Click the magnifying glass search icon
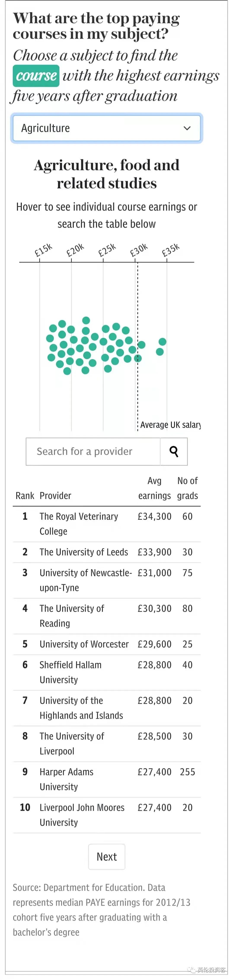 click(174, 451)
